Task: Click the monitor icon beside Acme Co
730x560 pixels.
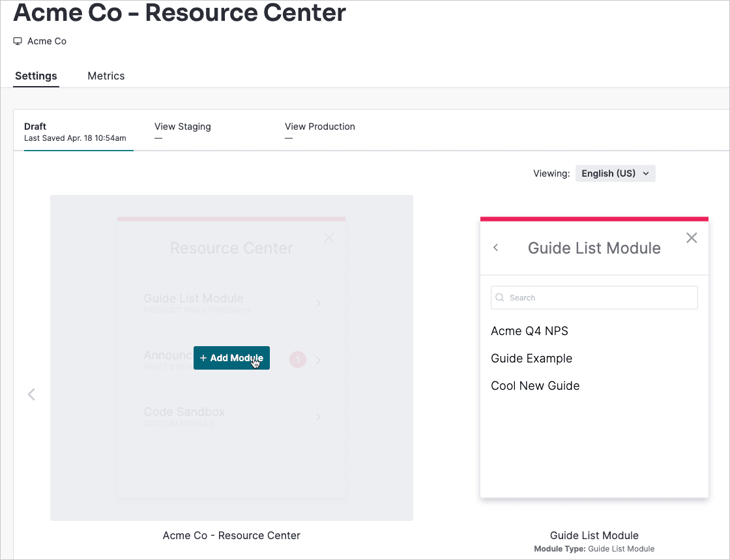Action: click(18, 41)
